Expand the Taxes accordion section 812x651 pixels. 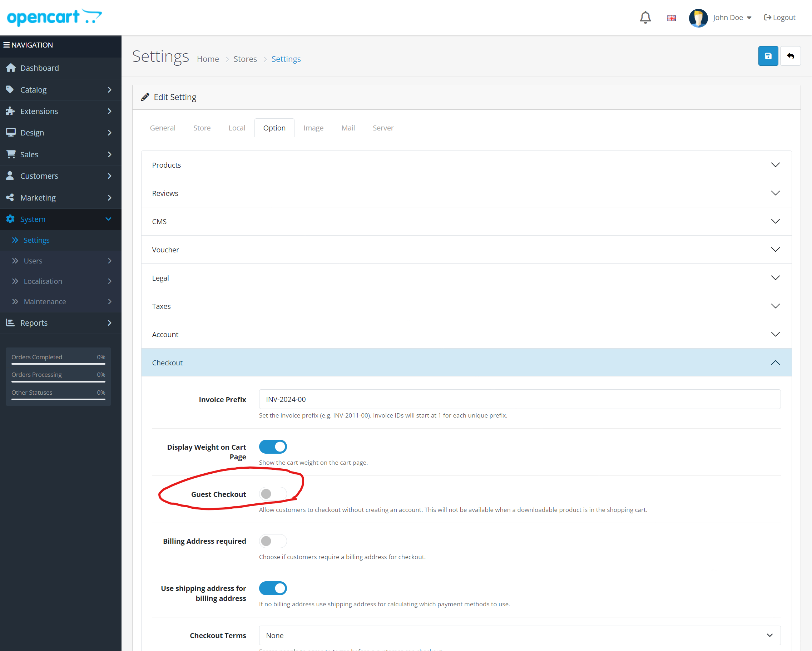466,306
